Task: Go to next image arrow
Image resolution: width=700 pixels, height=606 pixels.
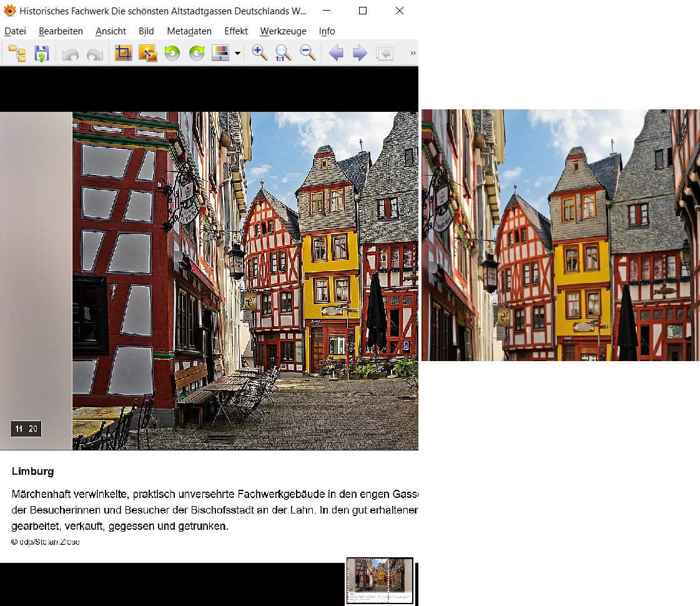Action: 360,54
